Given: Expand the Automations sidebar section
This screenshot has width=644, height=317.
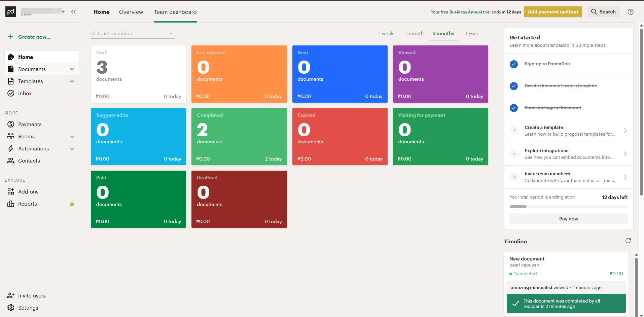Looking at the screenshot, I should (72, 149).
